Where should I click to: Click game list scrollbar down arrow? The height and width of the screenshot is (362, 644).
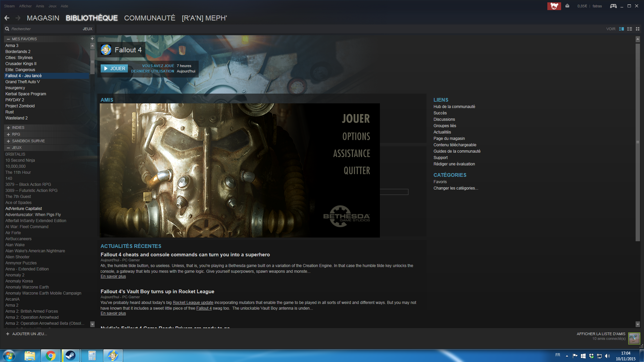[92, 324]
